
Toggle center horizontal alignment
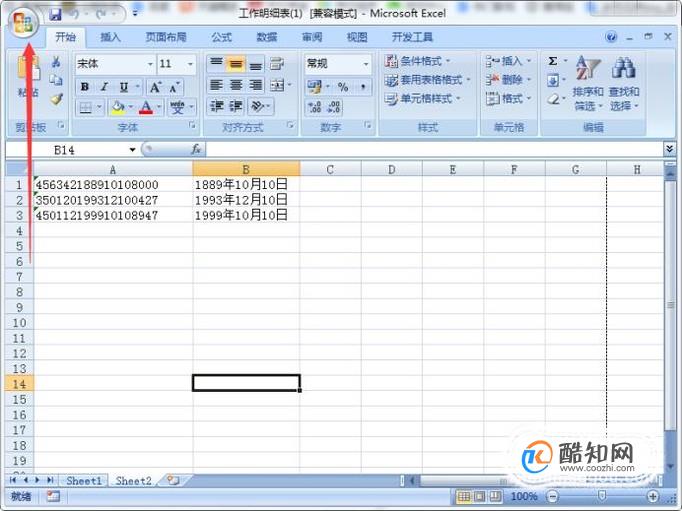click(236, 85)
